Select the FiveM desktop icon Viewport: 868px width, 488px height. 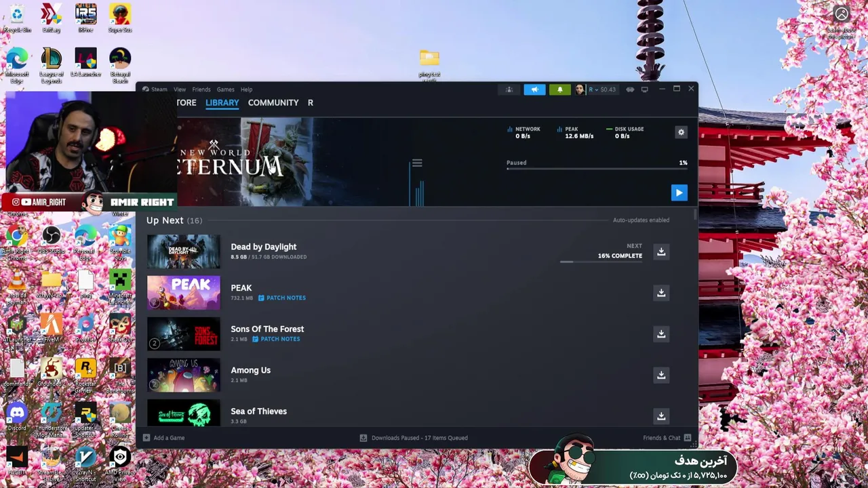[x=52, y=329]
